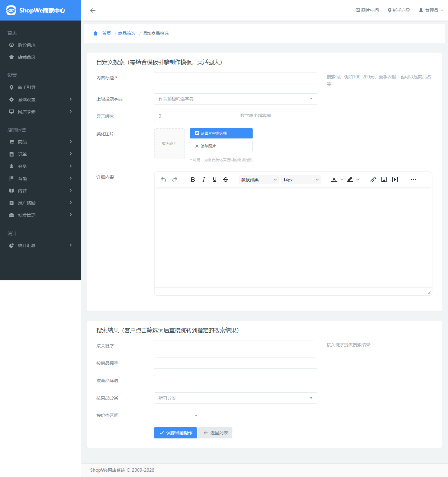This screenshot has height=477, width=448.
Task: Click the 统计汇总 pie chart icon
Action: (12, 246)
